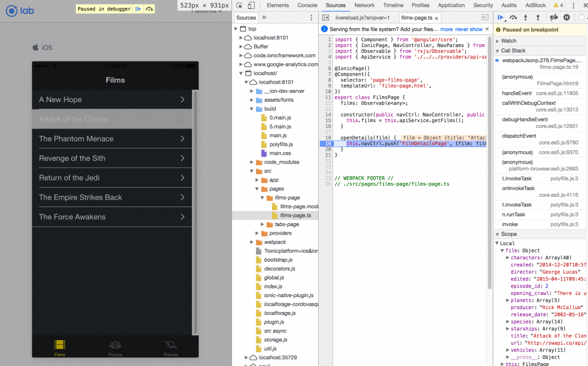Image resolution: width=588 pixels, height=366 pixels.
Task: Open the livereload.js?snipver=1 editor tab
Action: pos(363,18)
